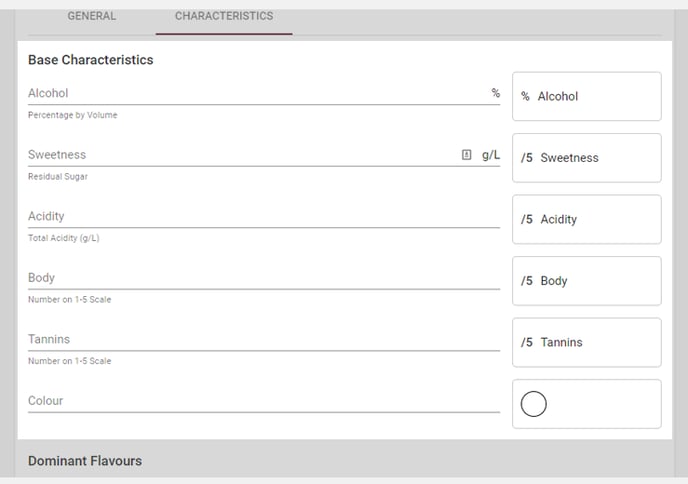Image resolution: width=688 pixels, height=484 pixels.
Task: Click the /5 Tannins preview card
Action: tap(587, 342)
